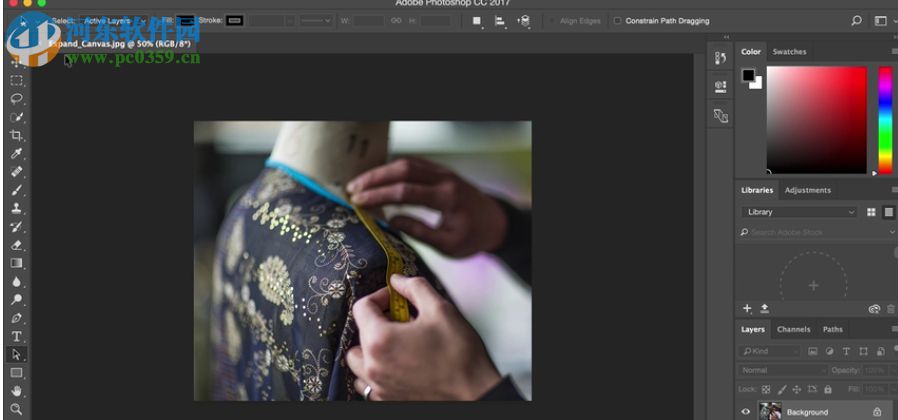This screenshot has width=898, height=420.
Task: Select the Direct Selection arrow tool
Action: (16, 355)
